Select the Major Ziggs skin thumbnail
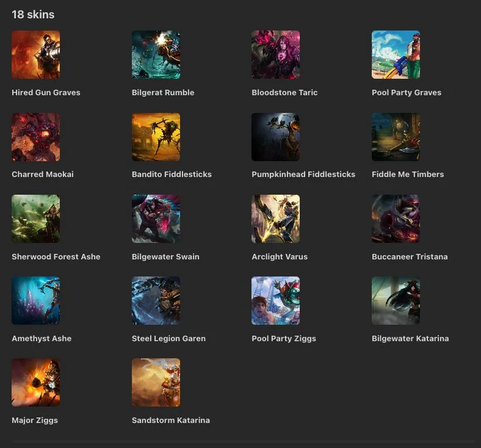 [36, 382]
